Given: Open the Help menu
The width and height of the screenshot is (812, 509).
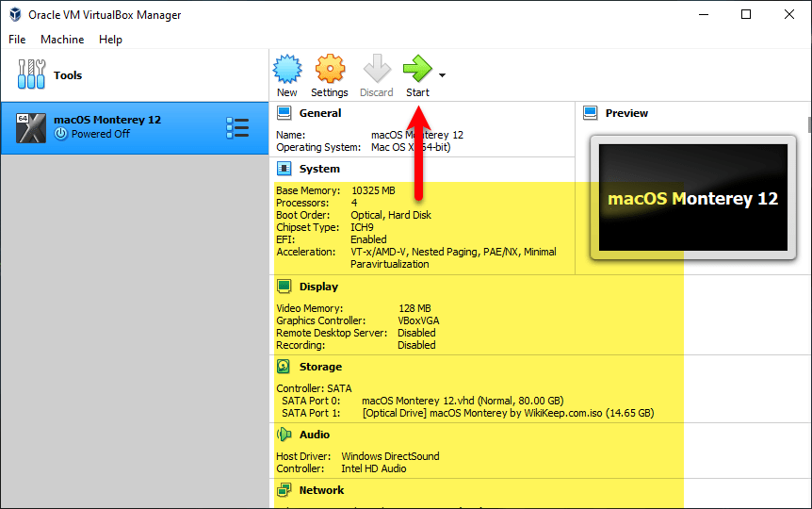Looking at the screenshot, I should 110,40.
